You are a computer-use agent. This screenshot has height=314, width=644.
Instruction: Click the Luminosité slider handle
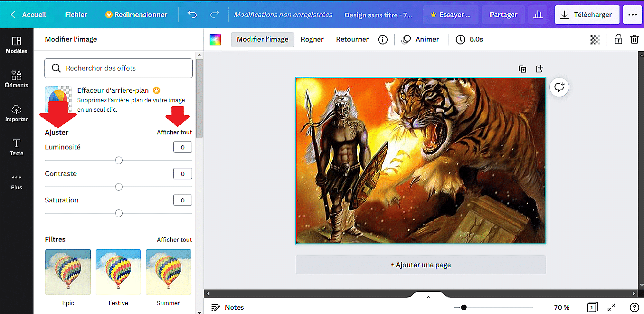(119, 160)
